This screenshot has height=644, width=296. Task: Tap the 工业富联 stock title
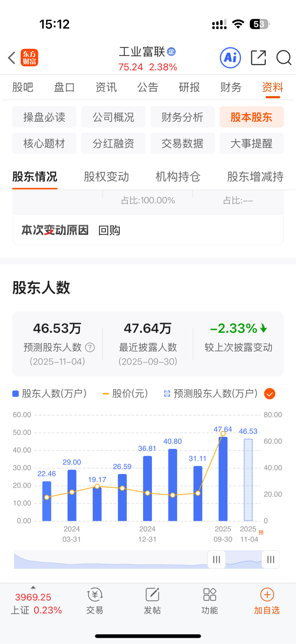click(x=142, y=52)
